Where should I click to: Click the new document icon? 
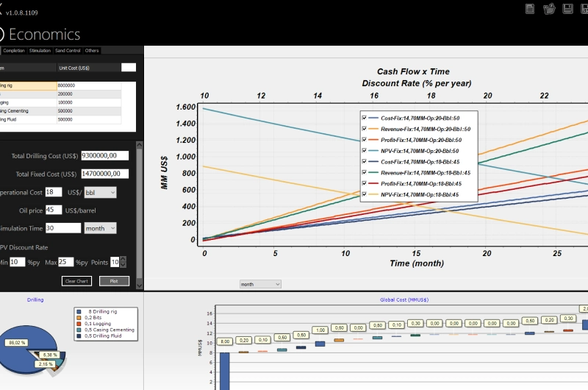531,9
